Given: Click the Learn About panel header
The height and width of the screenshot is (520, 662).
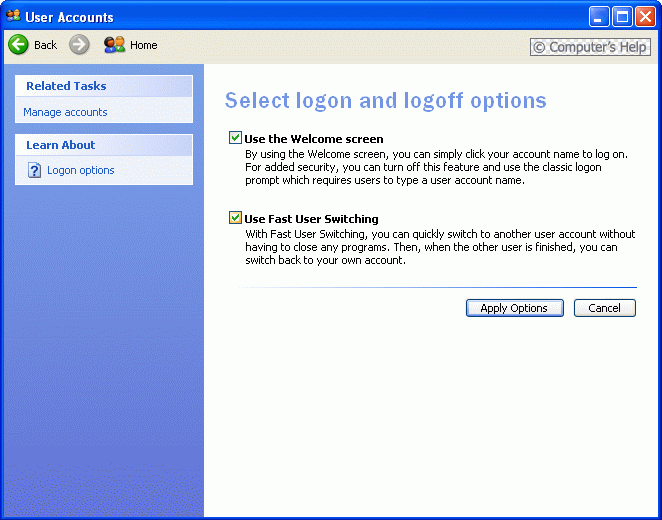Looking at the screenshot, I should 104,145.
